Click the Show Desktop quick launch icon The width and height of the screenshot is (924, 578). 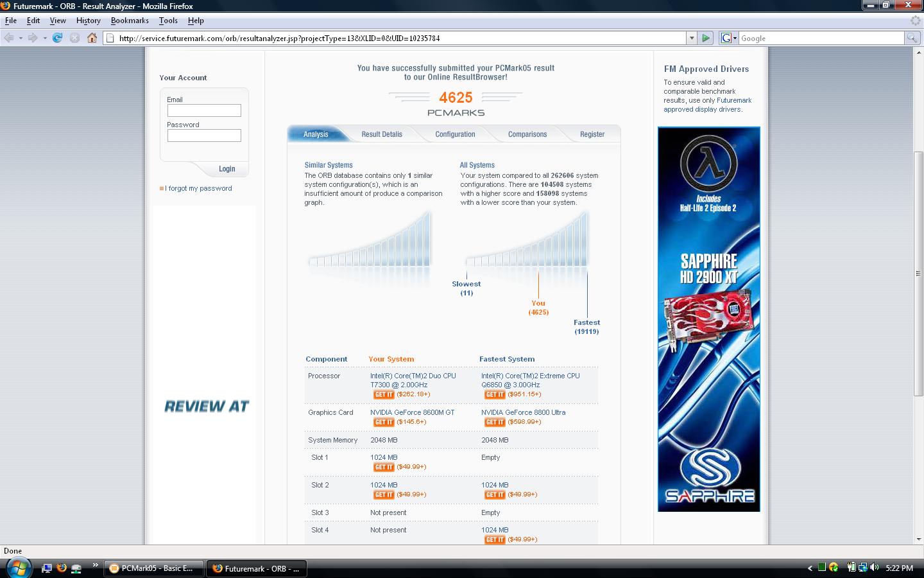click(46, 568)
